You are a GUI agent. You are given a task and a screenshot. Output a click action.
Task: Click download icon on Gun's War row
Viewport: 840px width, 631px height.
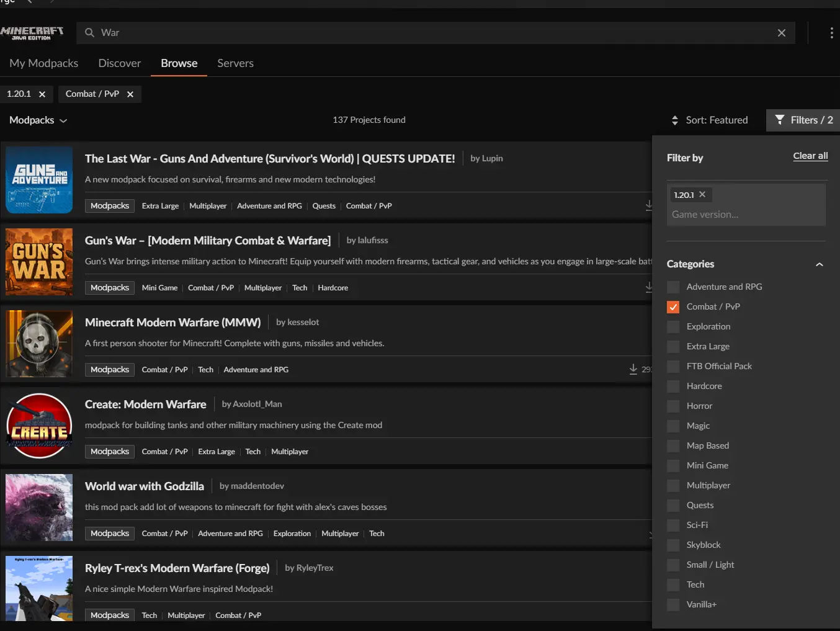pos(648,287)
